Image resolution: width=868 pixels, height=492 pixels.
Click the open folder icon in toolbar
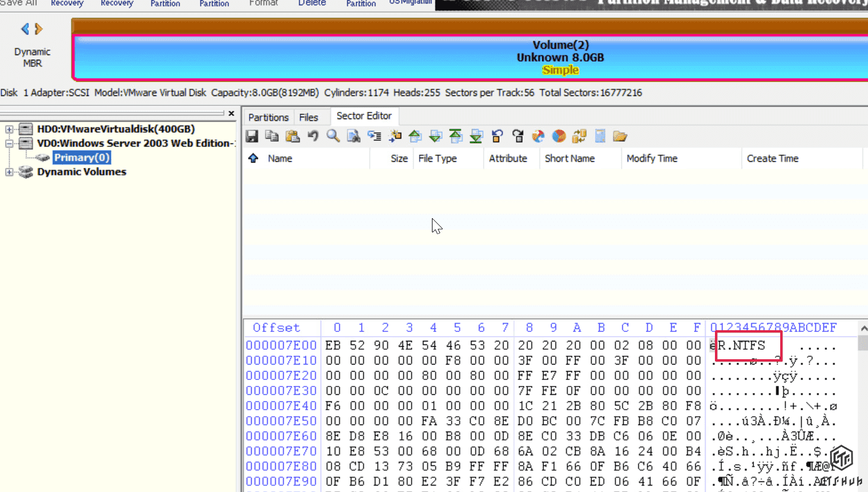(x=620, y=136)
